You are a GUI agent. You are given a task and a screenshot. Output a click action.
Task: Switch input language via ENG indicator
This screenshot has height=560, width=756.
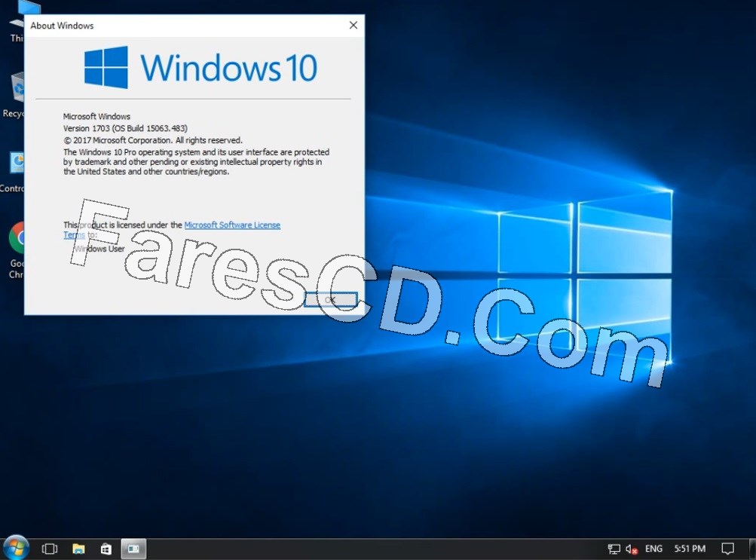pos(653,549)
